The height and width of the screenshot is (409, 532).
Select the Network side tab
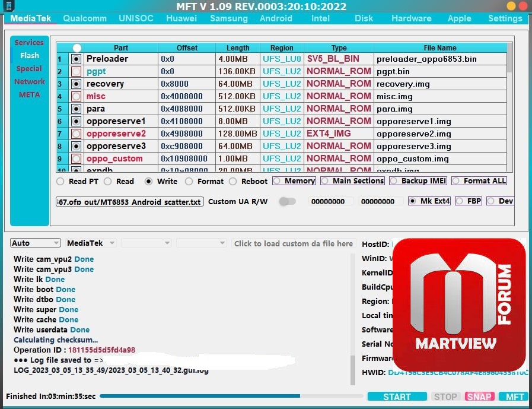[30, 81]
